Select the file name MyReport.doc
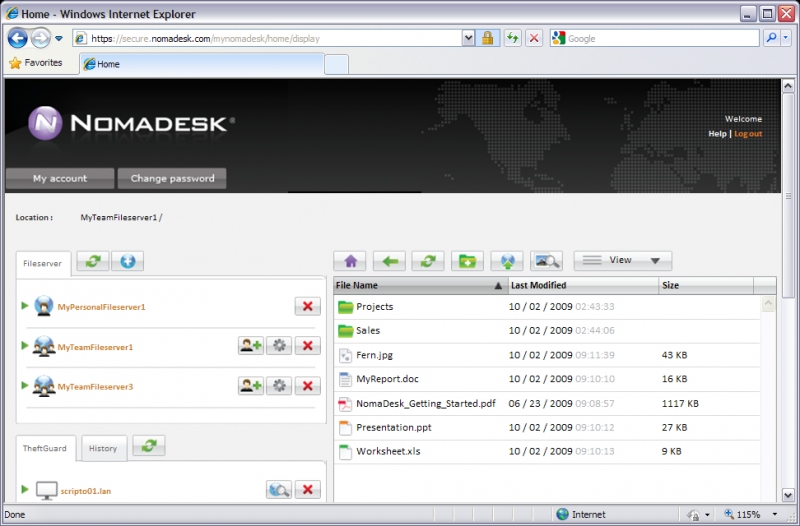The width and height of the screenshot is (800, 526). pyautogui.click(x=387, y=379)
